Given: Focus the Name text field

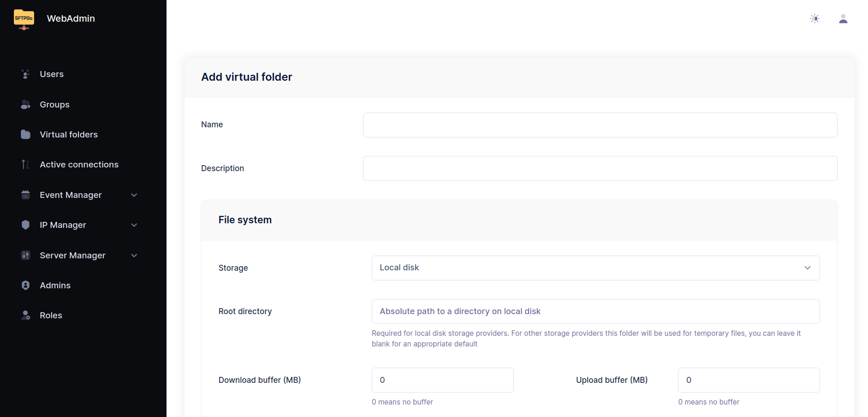Looking at the screenshot, I should [600, 125].
